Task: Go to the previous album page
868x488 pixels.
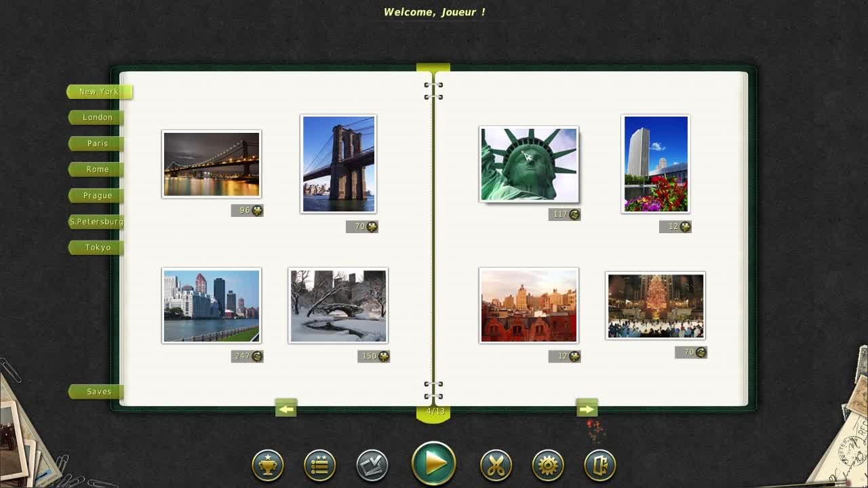Action: (x=285, y=409)
